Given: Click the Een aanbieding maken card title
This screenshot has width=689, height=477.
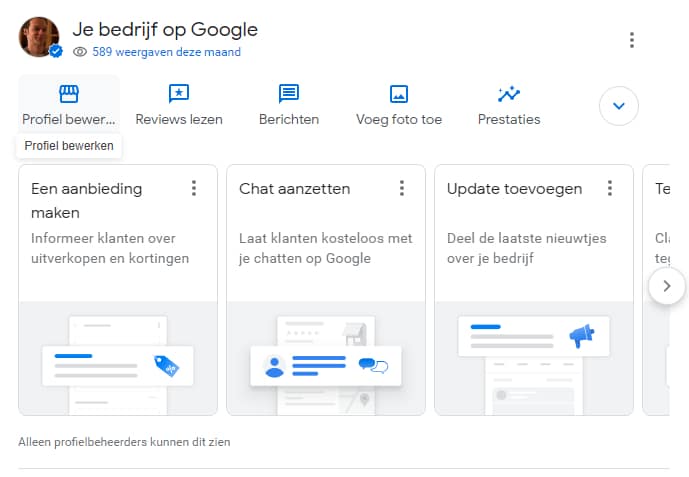Looking at the screenshot, I should click(87, 201).
